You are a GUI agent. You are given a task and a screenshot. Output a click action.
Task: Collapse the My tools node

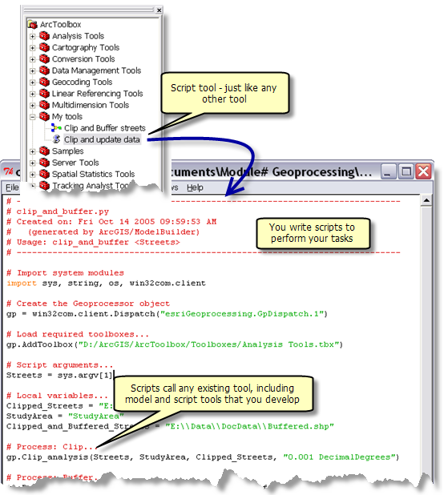coord(33,117)
